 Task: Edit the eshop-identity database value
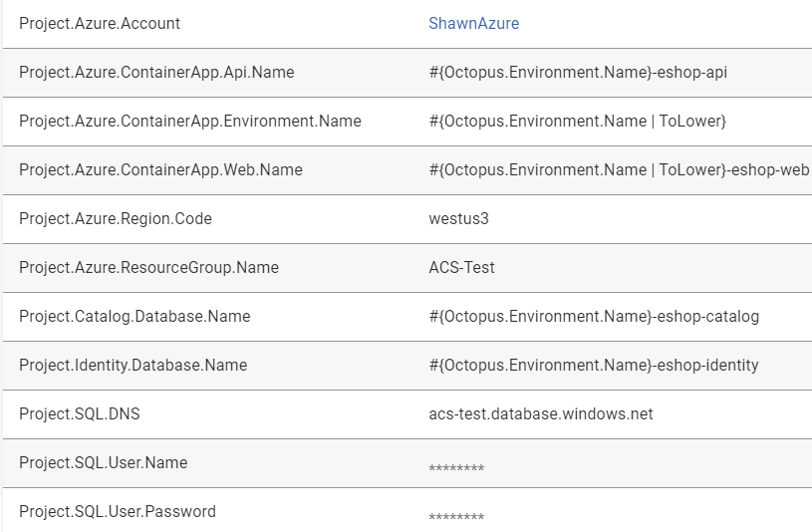(x=593, y=365)
